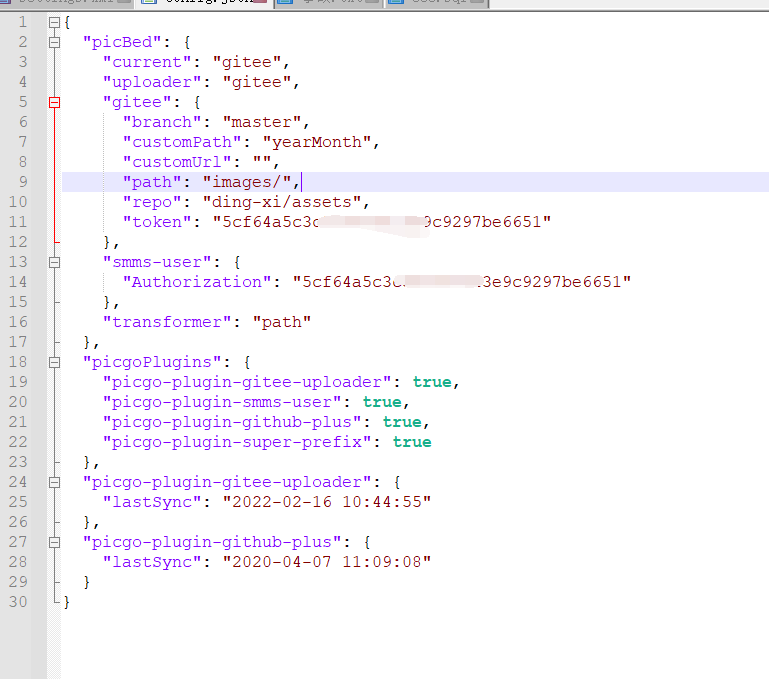Collapse the root object fold on line 1
The width and height of the screenshot is (769, 679).
54,23
